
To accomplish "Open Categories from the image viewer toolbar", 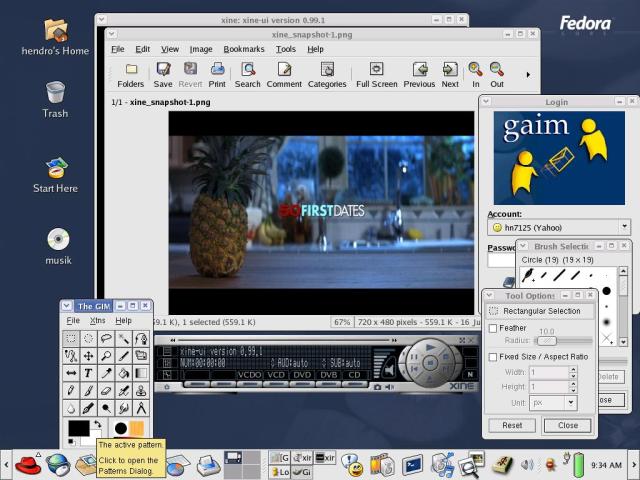I will [x=327, y=75].
